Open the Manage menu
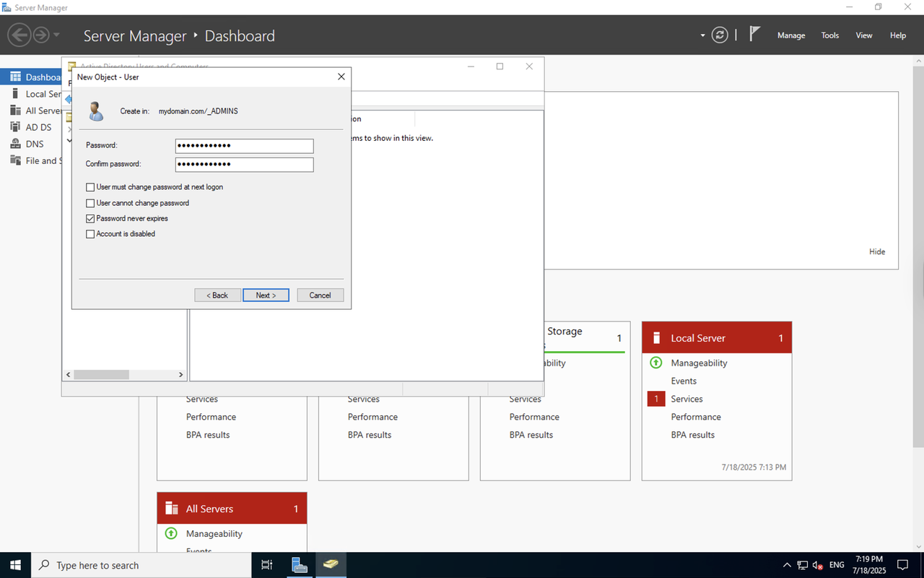This screenshot has height=578, width=924. tap(791, 35)
